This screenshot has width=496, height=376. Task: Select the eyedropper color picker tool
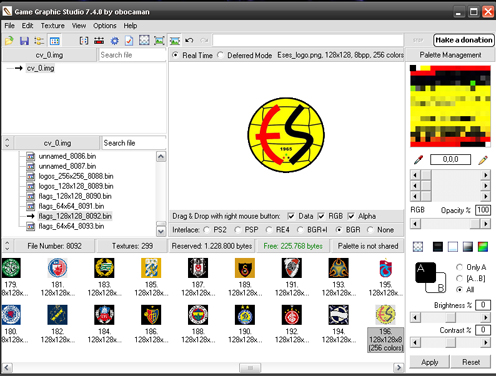point(418,160)
